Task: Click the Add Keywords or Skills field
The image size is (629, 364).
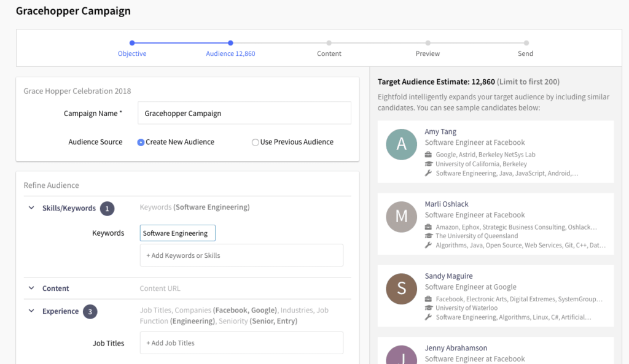Action: (241, 255)
